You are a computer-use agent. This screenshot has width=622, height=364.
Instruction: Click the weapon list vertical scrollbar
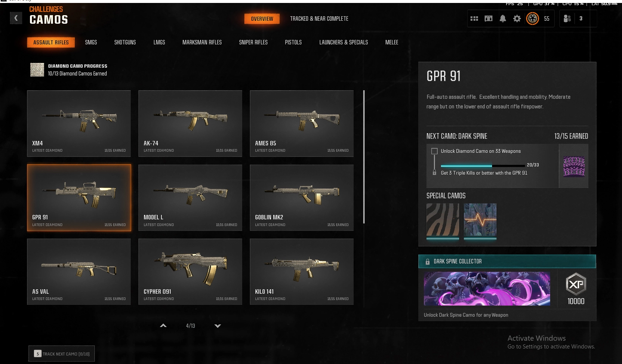click(x=364, y=157)
